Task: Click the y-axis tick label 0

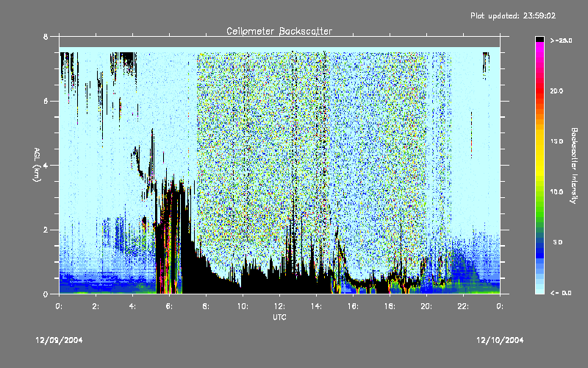Action: pos(46,294)
